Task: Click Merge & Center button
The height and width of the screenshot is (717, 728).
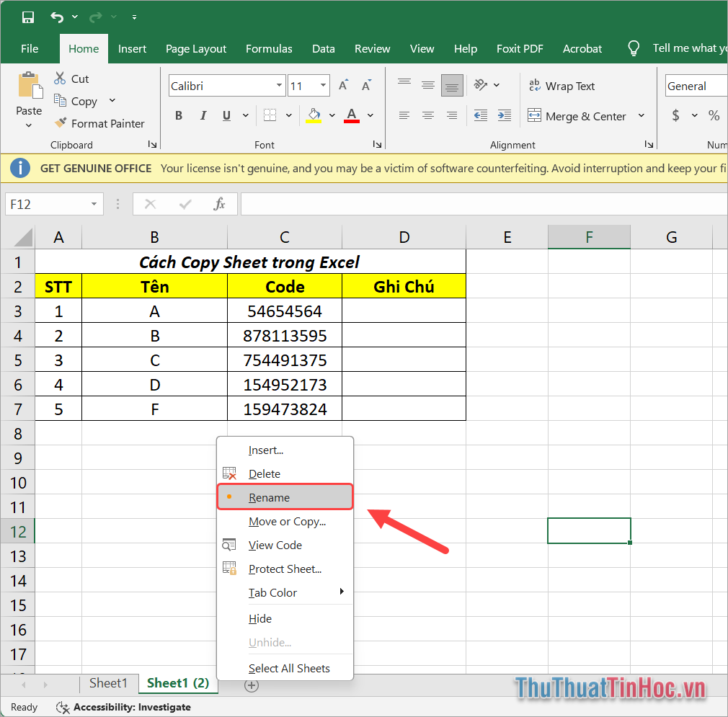Action: pos(577,116)
